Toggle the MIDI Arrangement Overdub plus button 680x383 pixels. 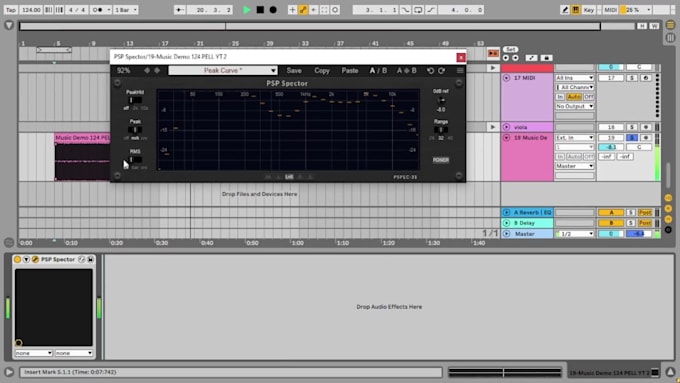pyautogui.click(x=292, y=10)
